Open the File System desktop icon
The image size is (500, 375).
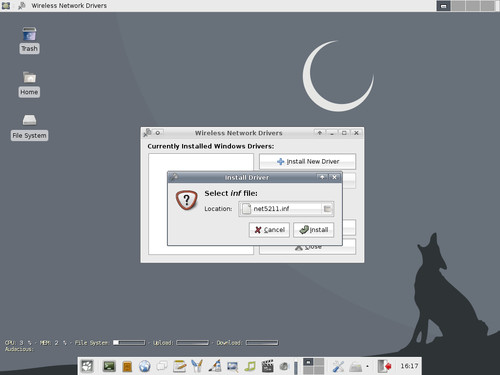(x=29, y=127)
